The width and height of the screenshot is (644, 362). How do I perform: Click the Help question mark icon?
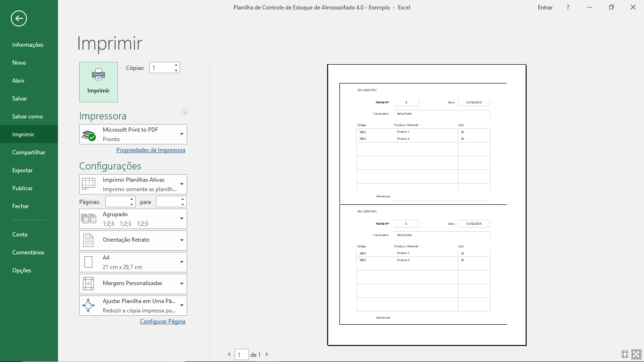[x=568, y=8]
